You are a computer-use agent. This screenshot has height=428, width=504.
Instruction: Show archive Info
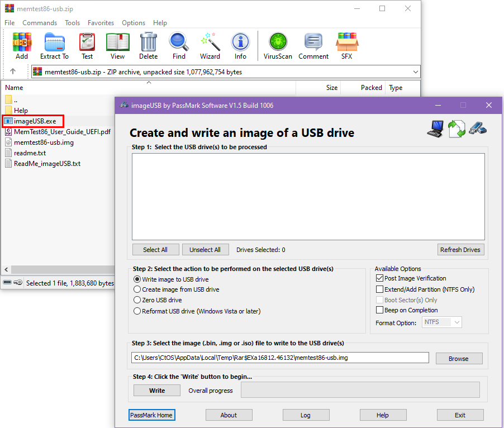[240, 46]
